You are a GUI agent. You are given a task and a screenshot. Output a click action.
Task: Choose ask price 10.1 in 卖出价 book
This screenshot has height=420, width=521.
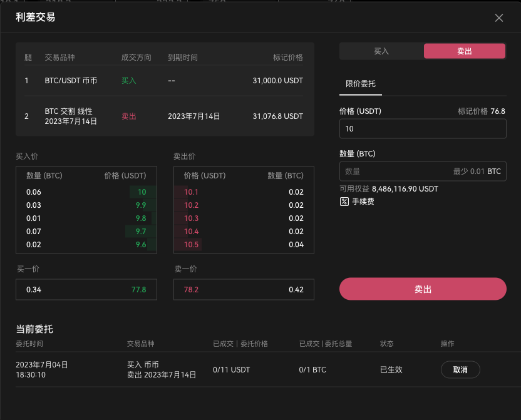pyautogui.click(x=191, y=192)
